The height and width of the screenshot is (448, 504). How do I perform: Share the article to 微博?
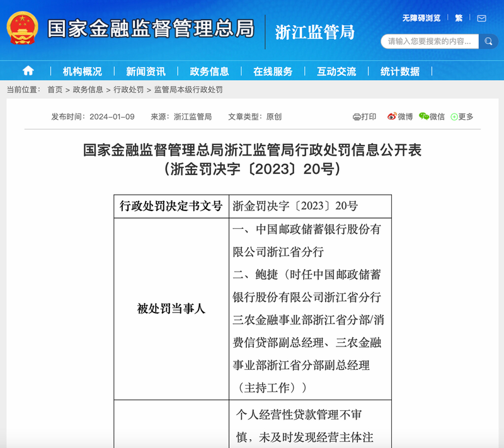click(400, 117)
